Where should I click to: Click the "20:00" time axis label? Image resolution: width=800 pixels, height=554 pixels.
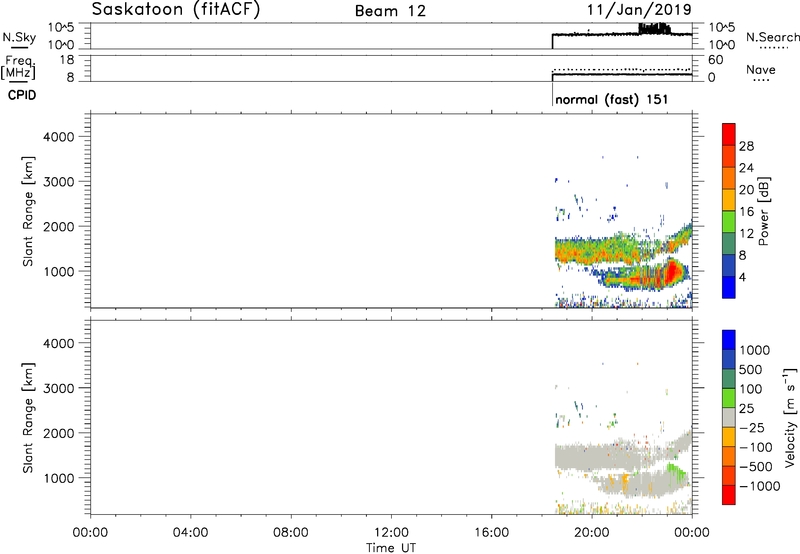point(592,533)
